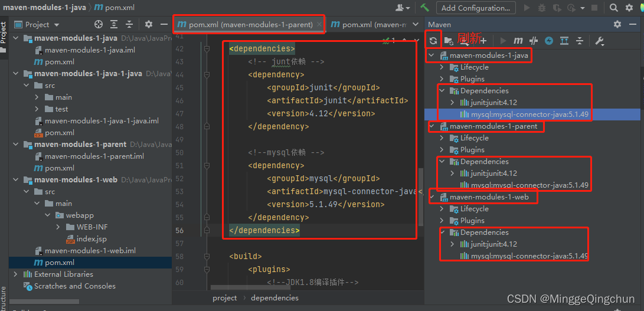Click 'dependencies' in editor breadcrumb

click(274, 298)
